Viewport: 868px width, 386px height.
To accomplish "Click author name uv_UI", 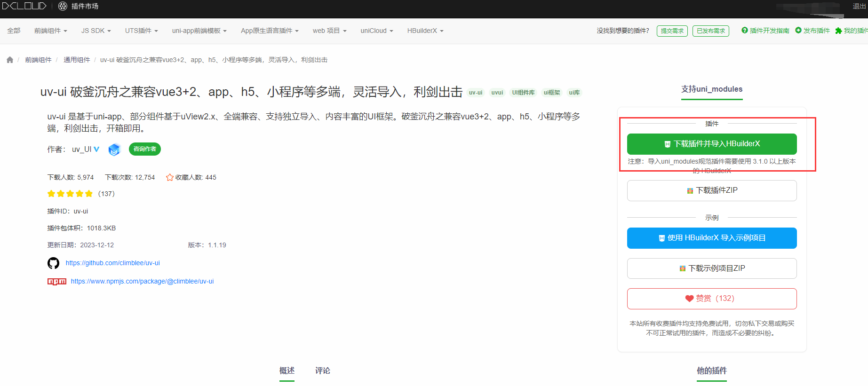I will coord(82,150).
